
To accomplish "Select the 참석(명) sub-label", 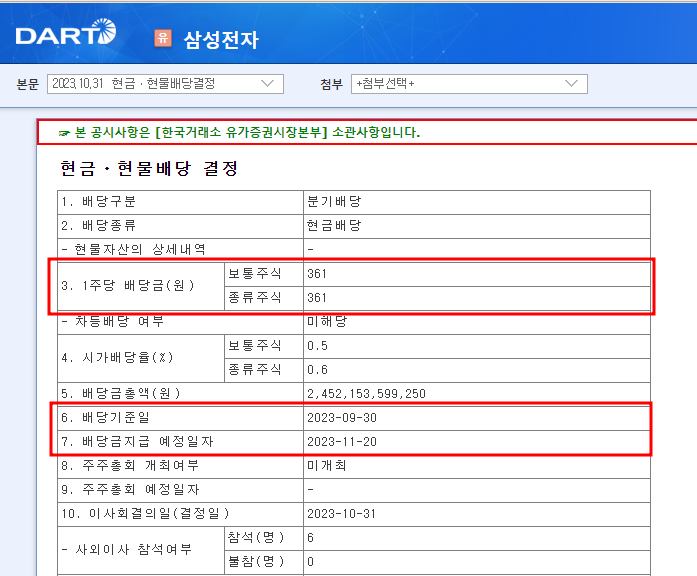I will (x=256, y=537).
